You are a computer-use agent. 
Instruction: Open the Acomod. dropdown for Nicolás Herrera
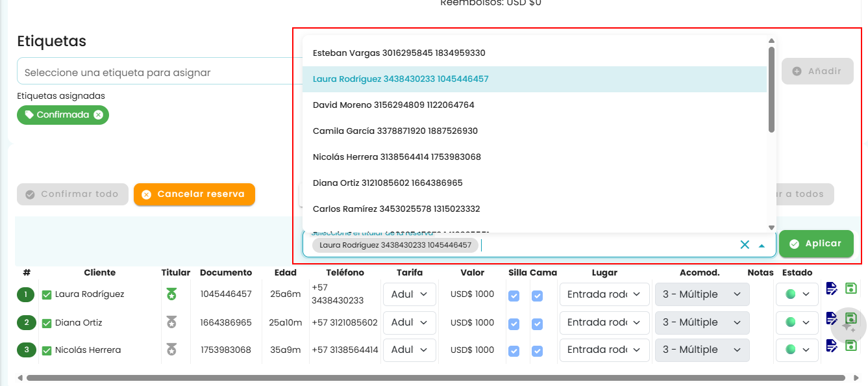(702, 350)
